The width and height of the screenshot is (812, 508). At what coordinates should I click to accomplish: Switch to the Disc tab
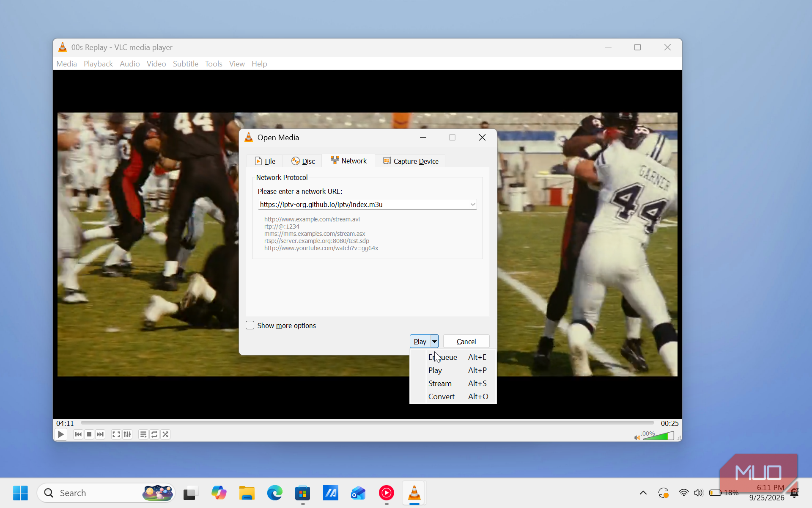point(303,161)
